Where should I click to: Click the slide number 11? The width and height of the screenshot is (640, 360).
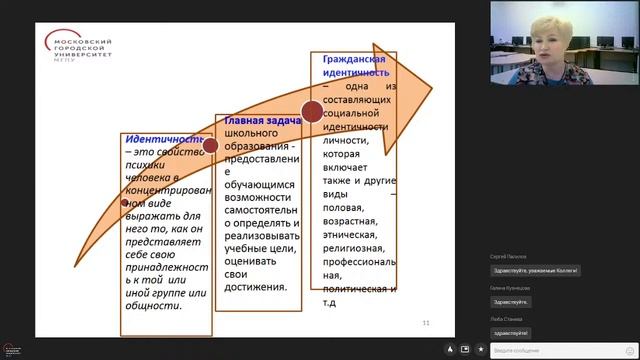tap(426, 323)
